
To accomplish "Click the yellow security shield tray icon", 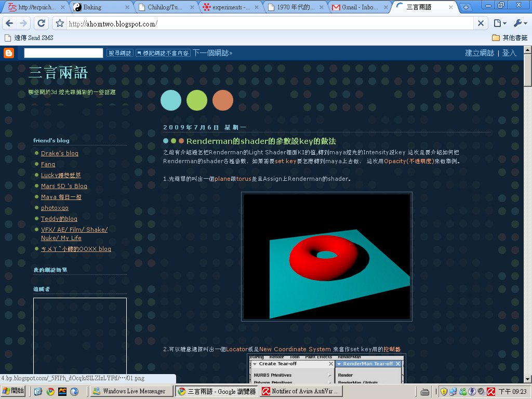I will (444, 392).
